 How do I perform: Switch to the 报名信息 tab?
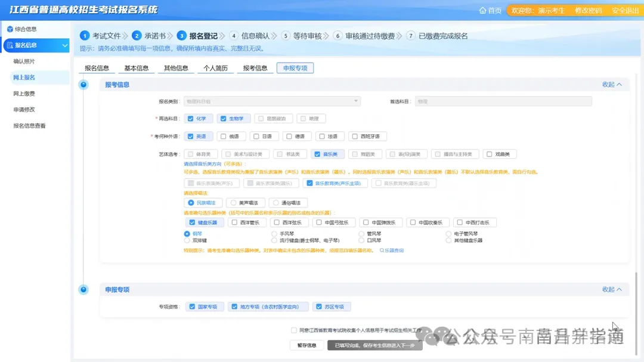pyautogui.click(x=97, y=68)
